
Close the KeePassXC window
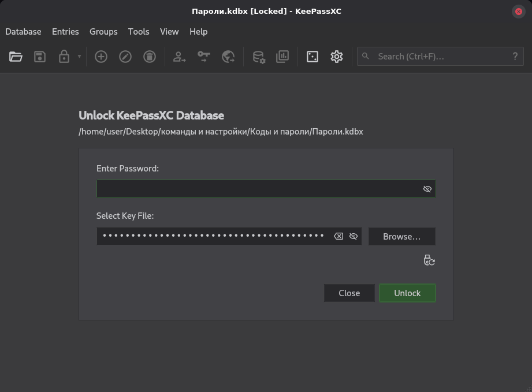519,12
